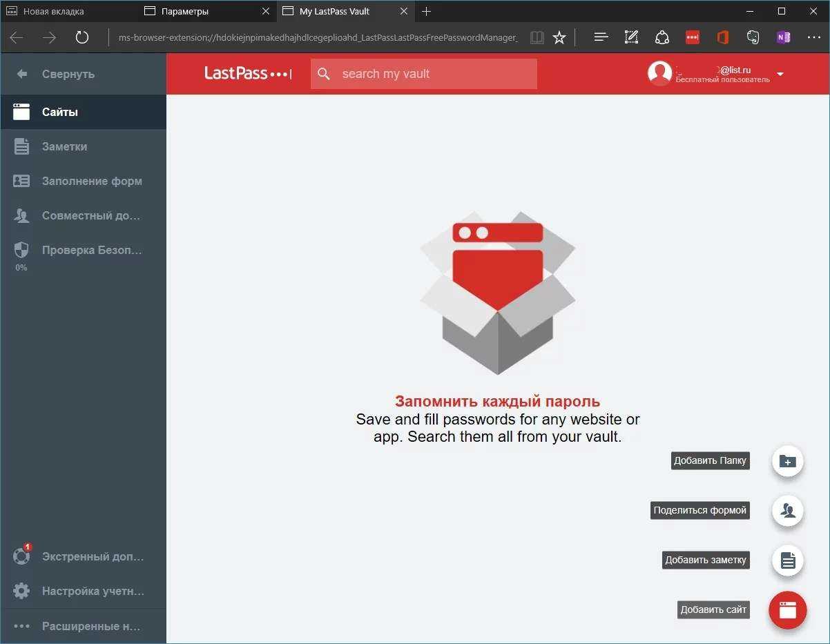
Task: Click the Add Folder round icon
Action: click(x=787, y=461)
